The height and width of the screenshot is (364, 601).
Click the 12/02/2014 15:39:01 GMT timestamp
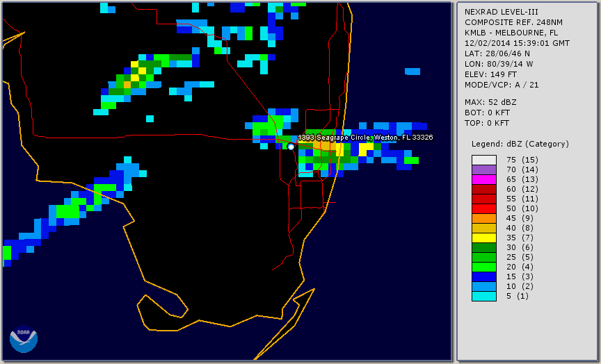click(x=517, y=43)
